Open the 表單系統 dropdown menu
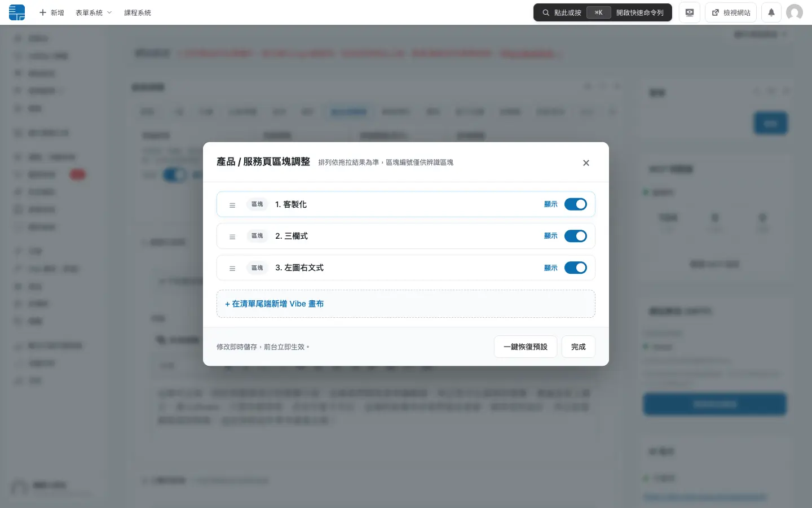 [94, 12]
